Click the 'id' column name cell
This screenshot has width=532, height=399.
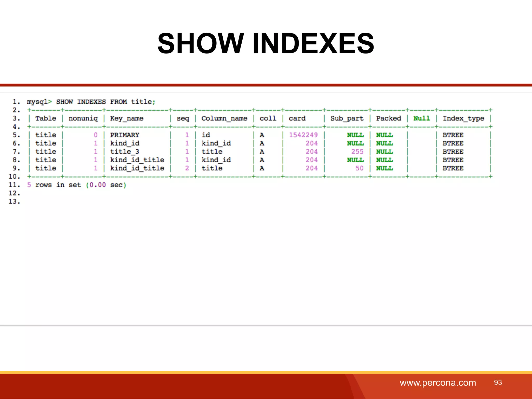click(206, 135)
